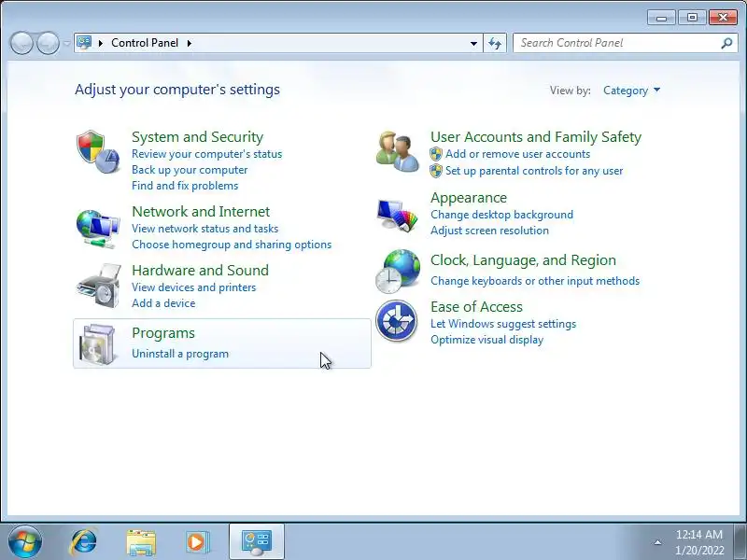This screenshot has width=747, height=560.
Task: Click the Programs disc box icon
Action: (x=98, y=344)
